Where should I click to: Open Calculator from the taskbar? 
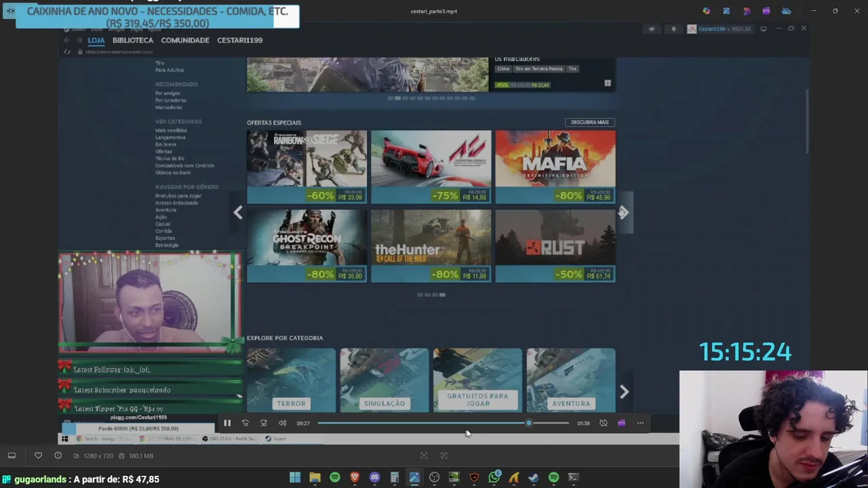[394, 477]
